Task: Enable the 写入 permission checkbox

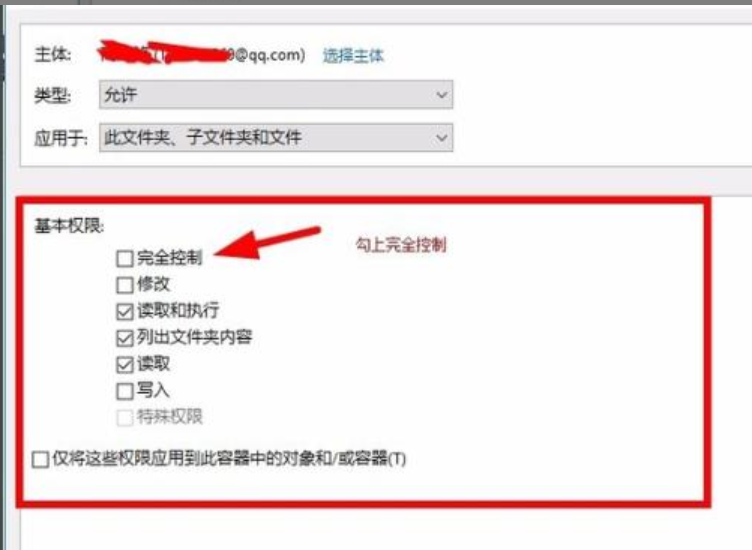Action: pos(125,391)
